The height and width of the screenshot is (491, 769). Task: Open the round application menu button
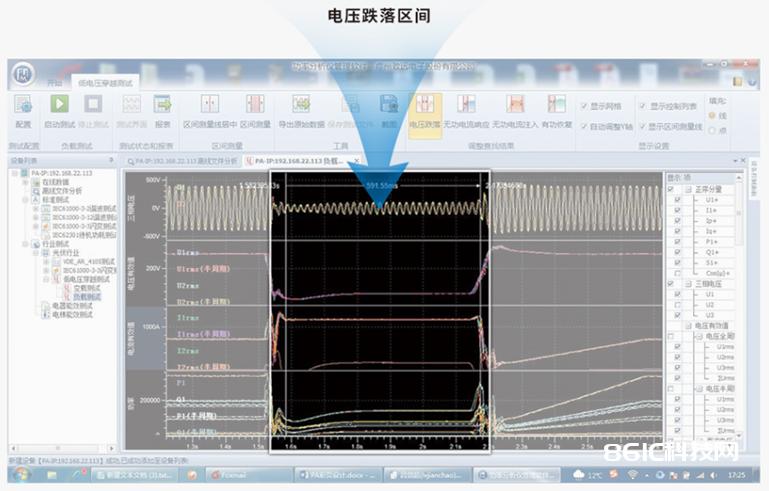(x=23, y=74)
